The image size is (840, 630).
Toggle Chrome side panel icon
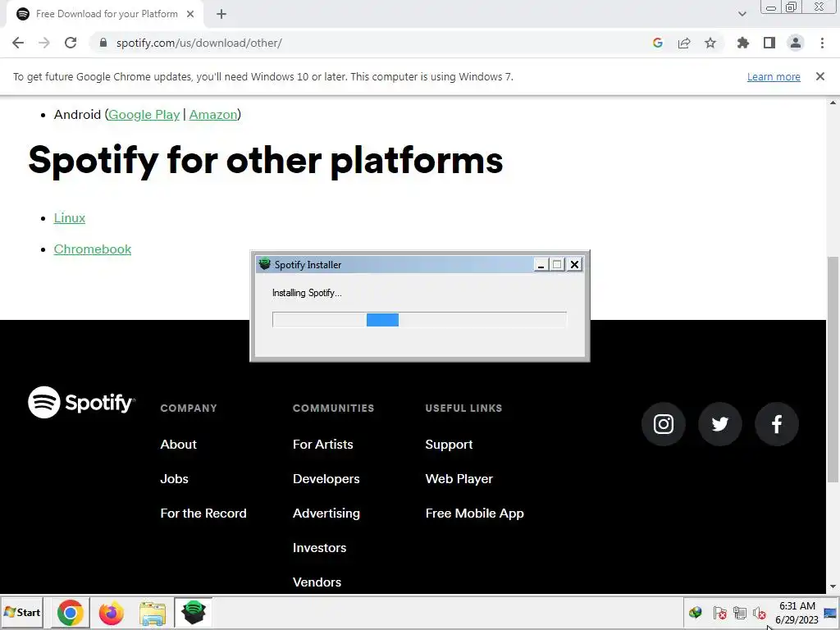tap(769, 43)
